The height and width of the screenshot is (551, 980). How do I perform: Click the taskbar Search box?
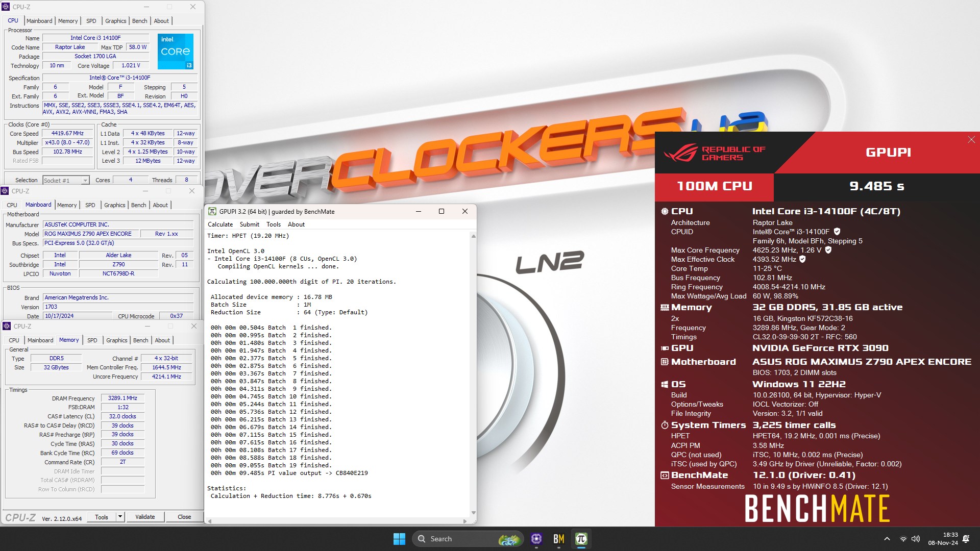(468, 539)
